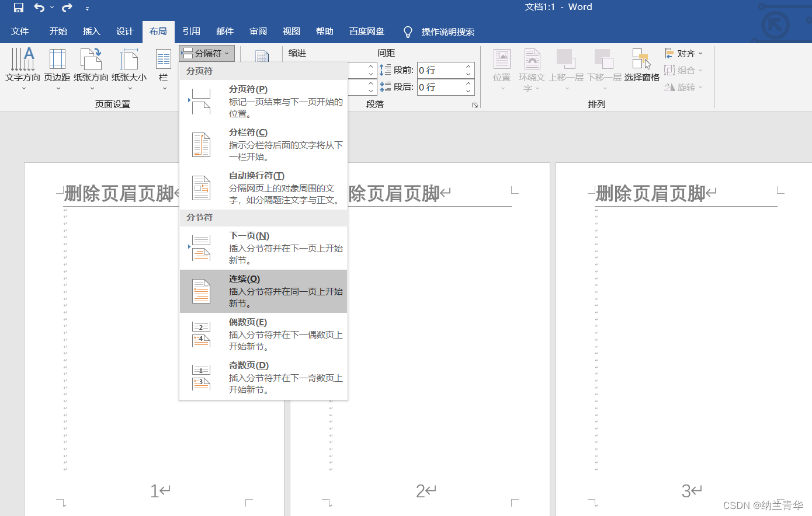Select the 布局 ribbon tab
Screen dimensions: 812x516
pyautogui.click(x=158, y=32)
